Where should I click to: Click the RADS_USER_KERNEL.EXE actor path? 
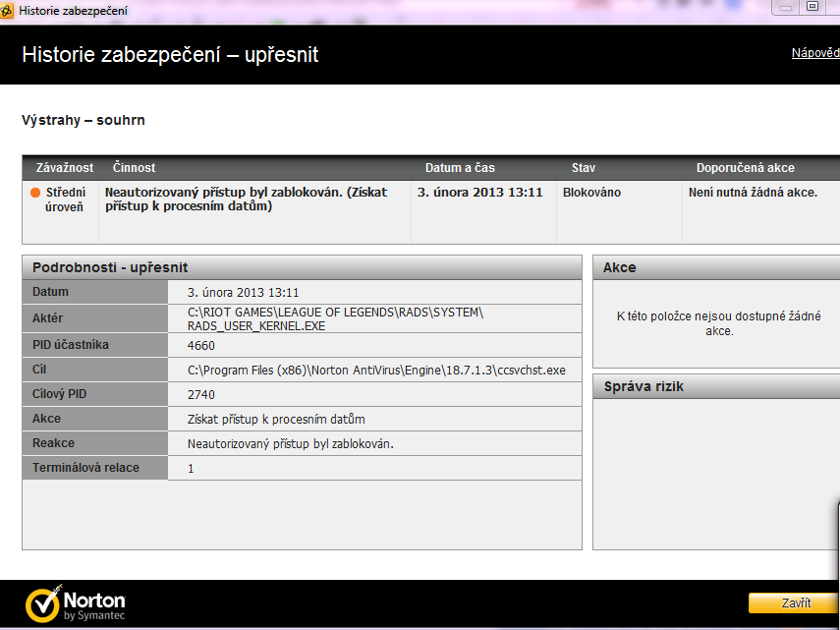coord(335,318)
